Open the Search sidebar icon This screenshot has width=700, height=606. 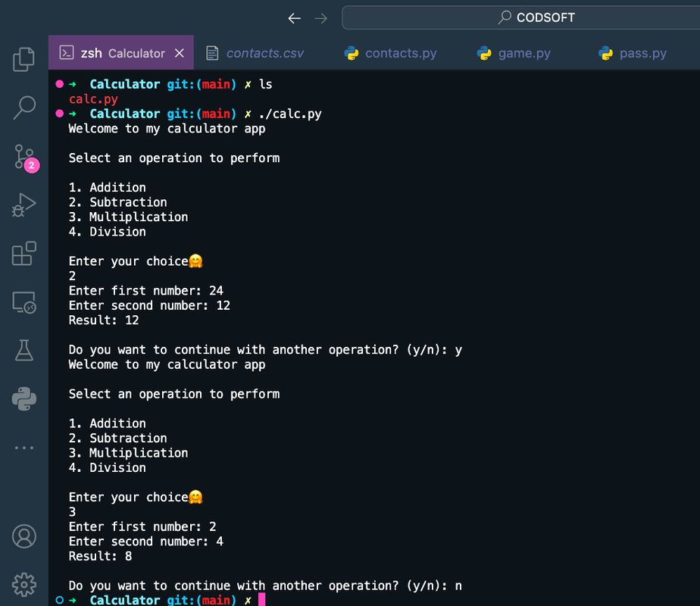click(23, 108)
